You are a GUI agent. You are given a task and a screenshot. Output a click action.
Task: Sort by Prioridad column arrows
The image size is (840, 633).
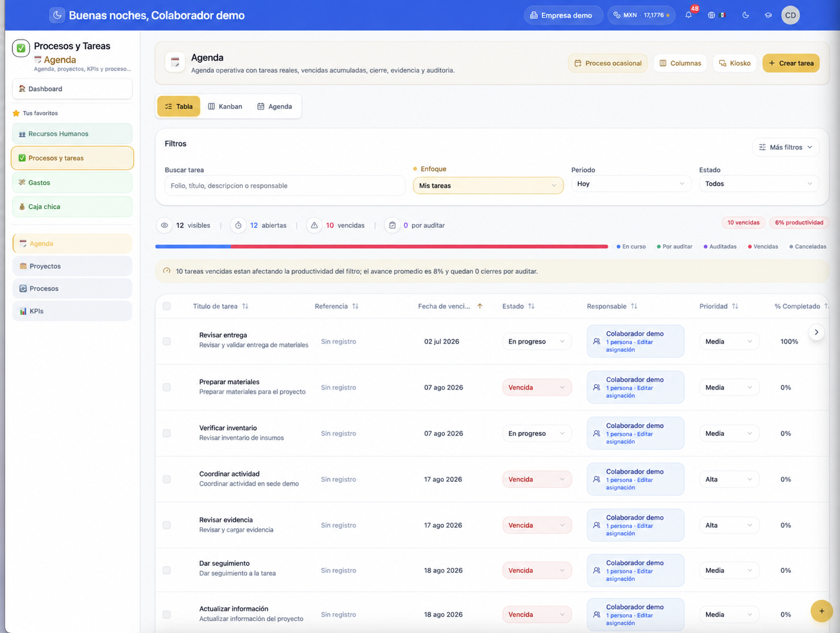[735, 306]
